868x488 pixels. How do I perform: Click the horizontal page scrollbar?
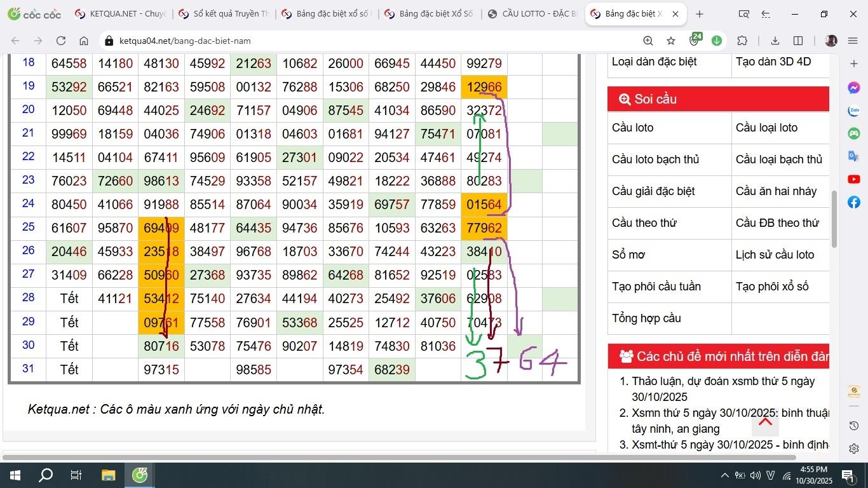click(399, 457)
